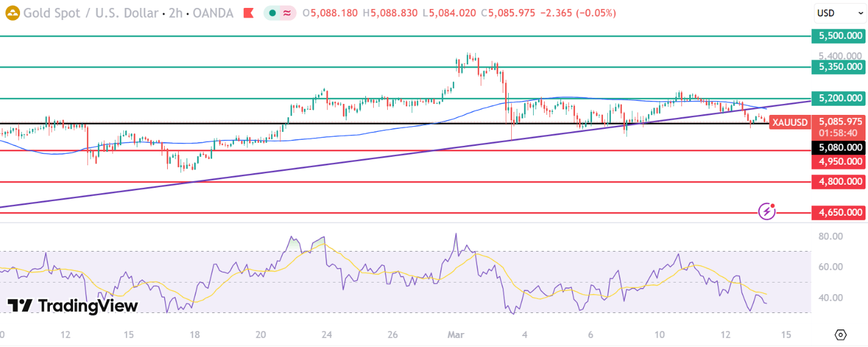
Task: Select the 4,650.000 support level label
Action: (839, 212)
